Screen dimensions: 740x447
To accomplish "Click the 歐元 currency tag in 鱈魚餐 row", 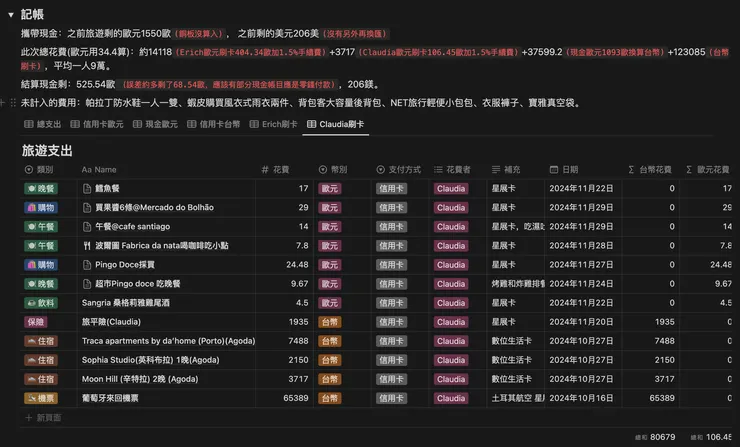I will [329, 189].
